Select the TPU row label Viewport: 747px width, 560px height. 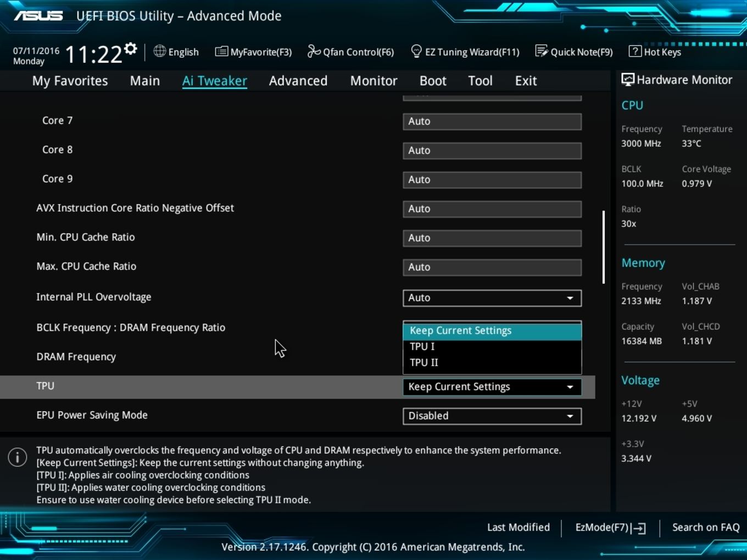(x=45, y=386)
